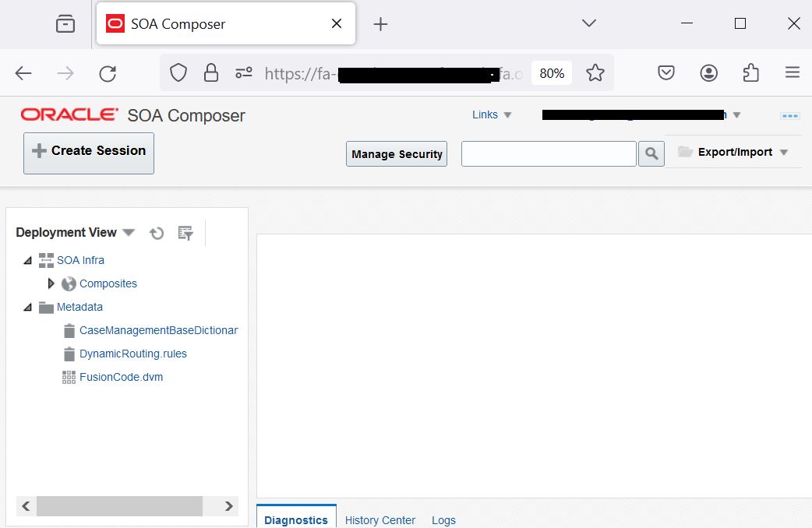Click the Create Session button

point(89,153)
